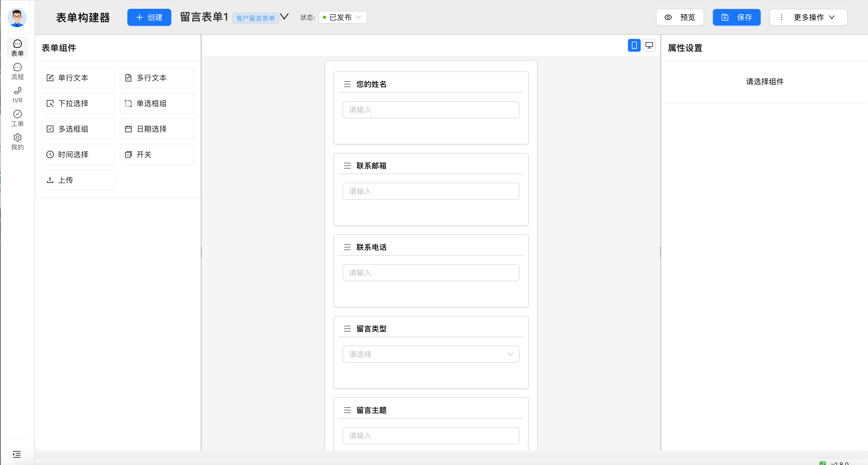Expand the form name chevron
Image resolution: width=868 pixels, height=465 pixels.
tap(284, 17)
